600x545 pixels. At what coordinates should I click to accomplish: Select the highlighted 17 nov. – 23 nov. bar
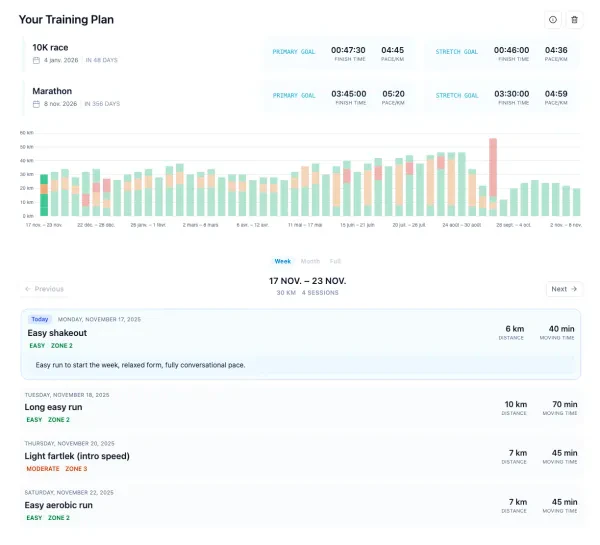pos(44,195)
